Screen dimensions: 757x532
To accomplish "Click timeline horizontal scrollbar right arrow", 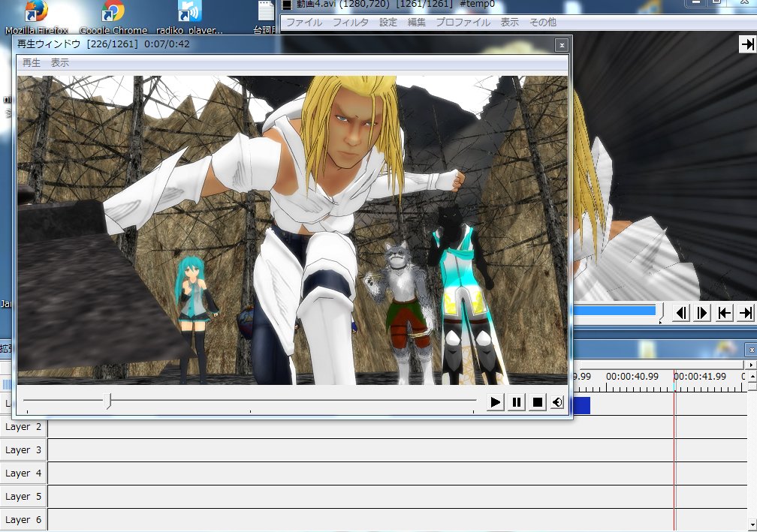I will pos(751,365).
